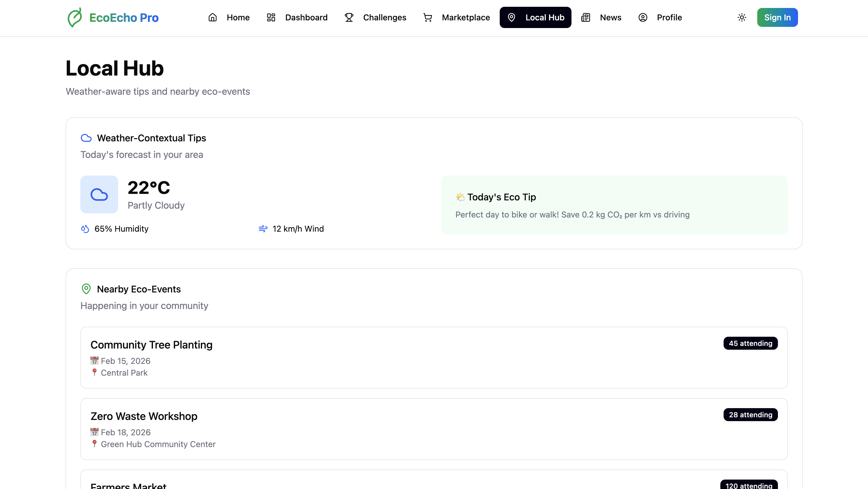Click the Today's Eco Tip panel

[614, 205]
